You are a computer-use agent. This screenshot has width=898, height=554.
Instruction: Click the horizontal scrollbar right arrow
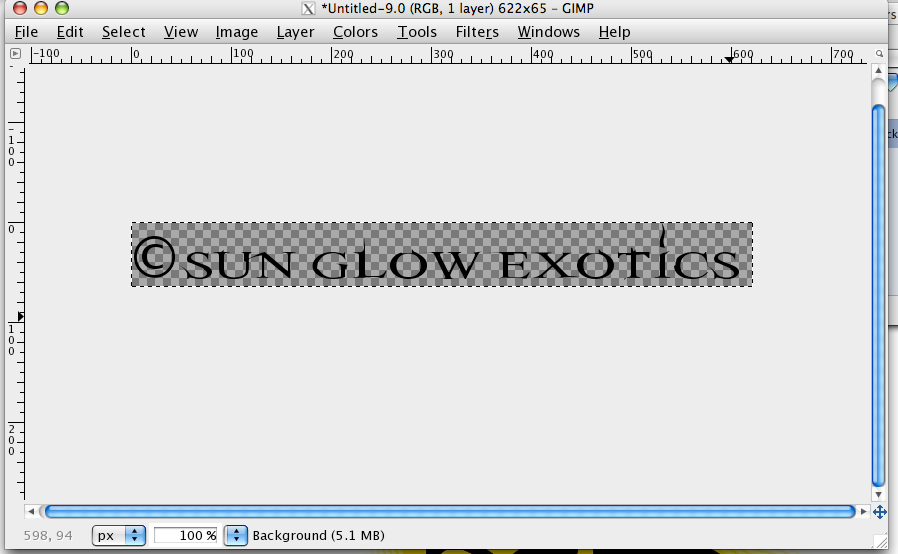pos(864,511)
